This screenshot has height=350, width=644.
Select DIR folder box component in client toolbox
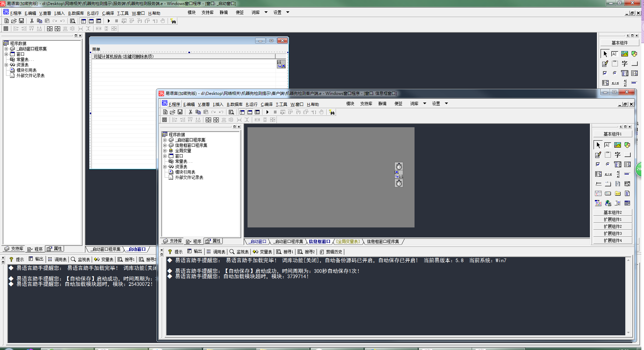618,193
